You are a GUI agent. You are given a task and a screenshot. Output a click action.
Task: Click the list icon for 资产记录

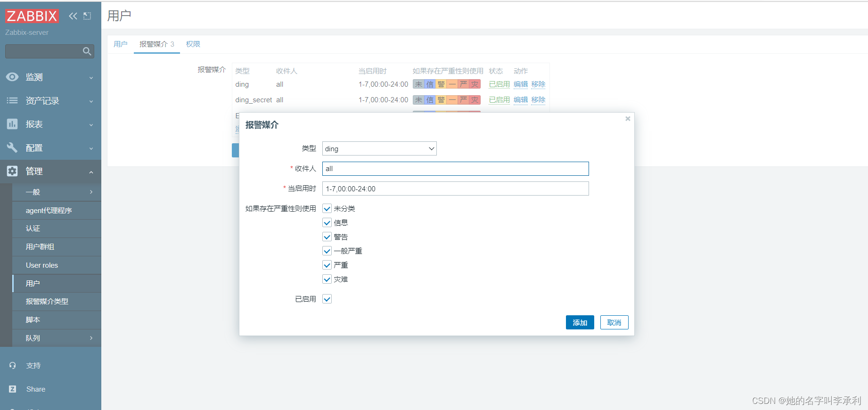coord(12,100)
